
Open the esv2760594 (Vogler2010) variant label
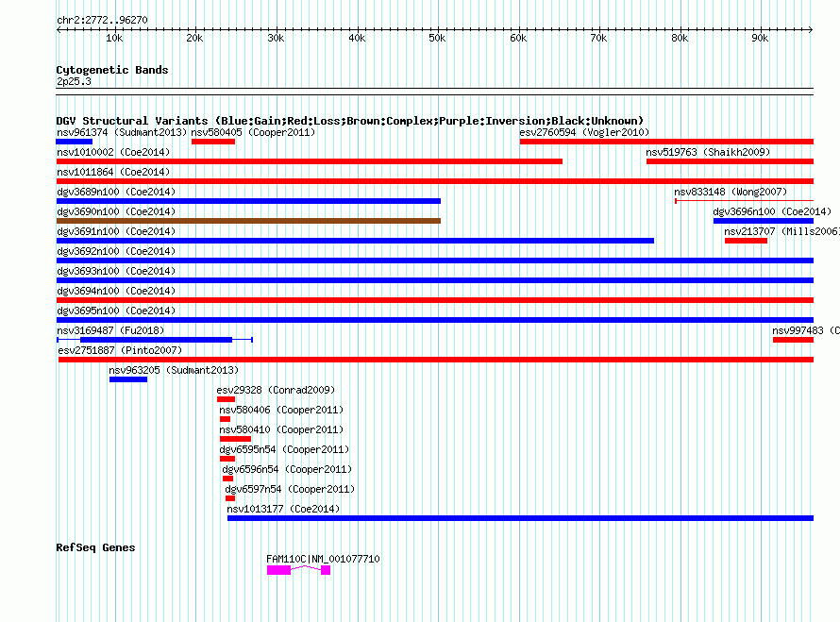(x=584, y=132)
